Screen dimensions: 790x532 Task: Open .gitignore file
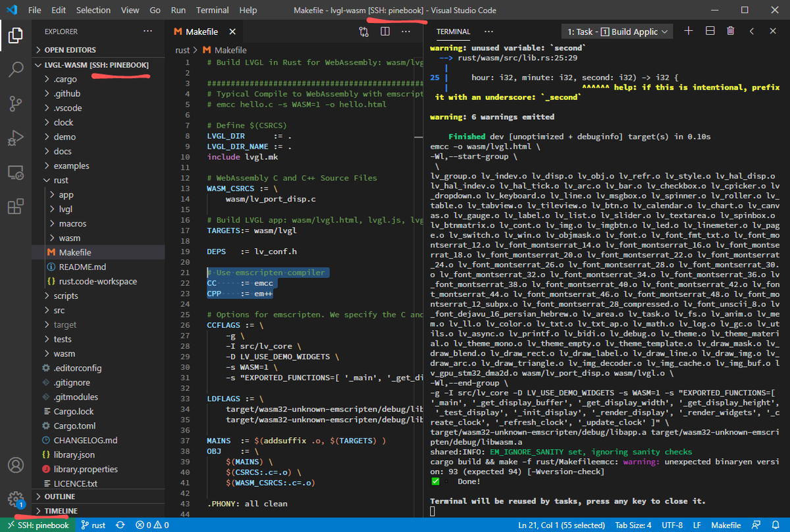tap(97, 383)
